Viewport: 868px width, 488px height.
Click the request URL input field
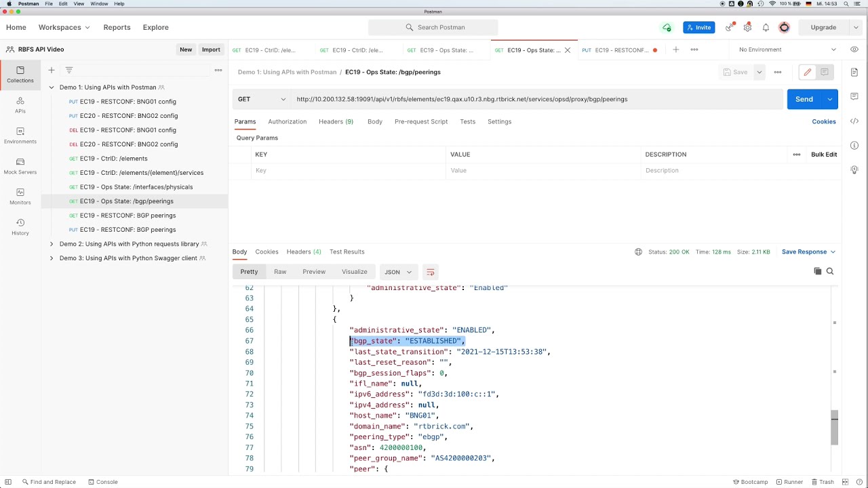(536, 99)
